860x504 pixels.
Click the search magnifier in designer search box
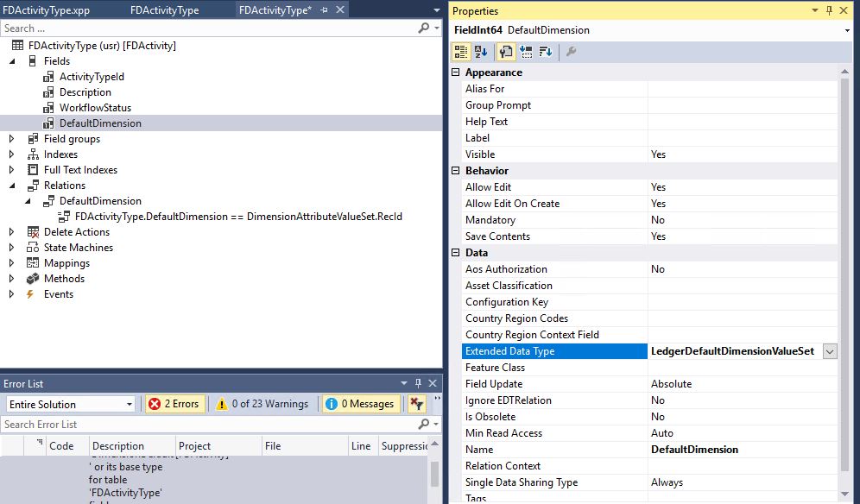coord(423,28)
